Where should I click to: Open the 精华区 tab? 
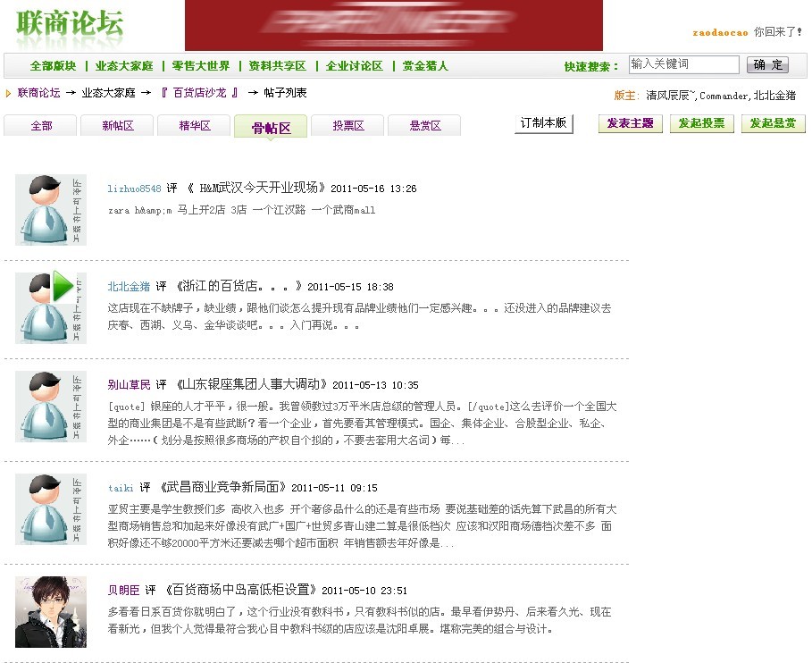tap(194, 126)
